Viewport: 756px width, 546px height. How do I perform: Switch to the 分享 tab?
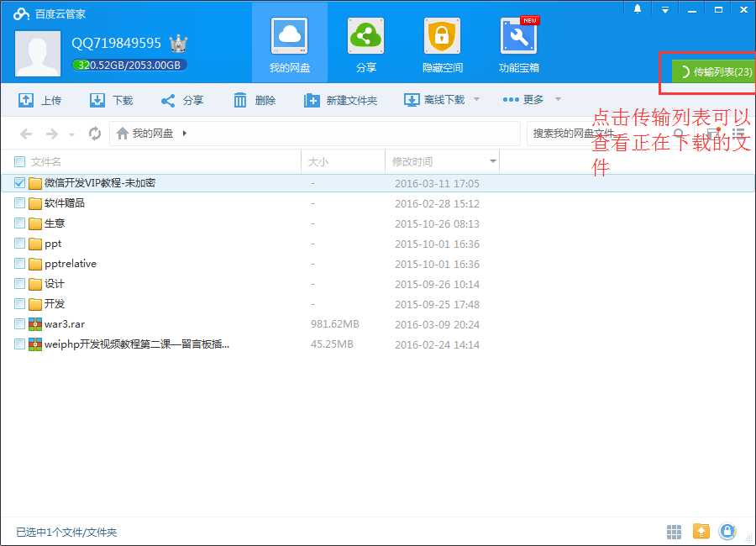[366, 45]
